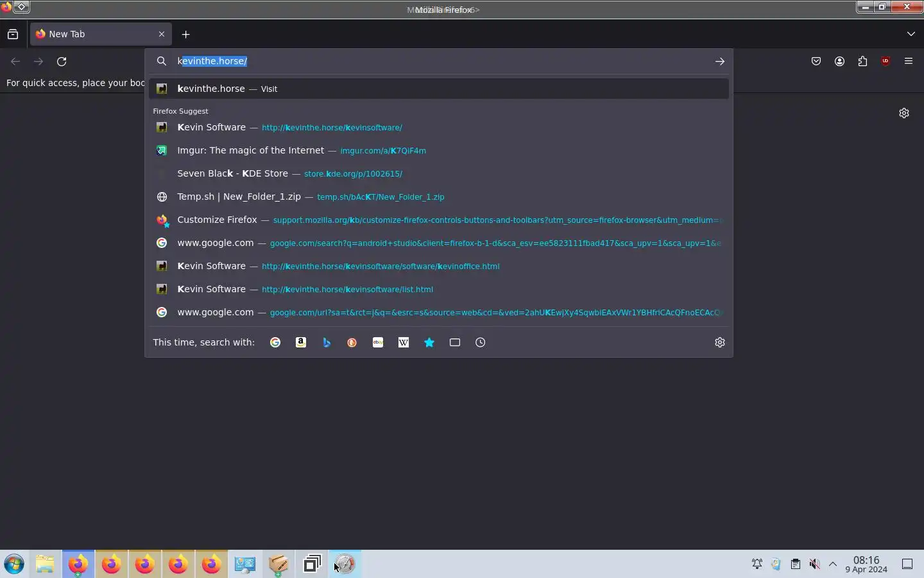The width and height of the screenshot is (924, 578).
Task: Open the clock showing 08:16
Action: coord(866,565)
